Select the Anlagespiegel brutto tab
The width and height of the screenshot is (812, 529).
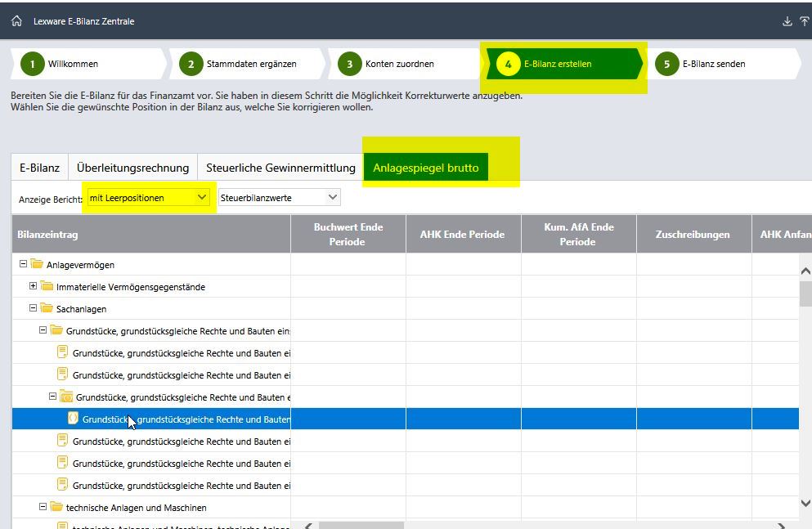426,167
